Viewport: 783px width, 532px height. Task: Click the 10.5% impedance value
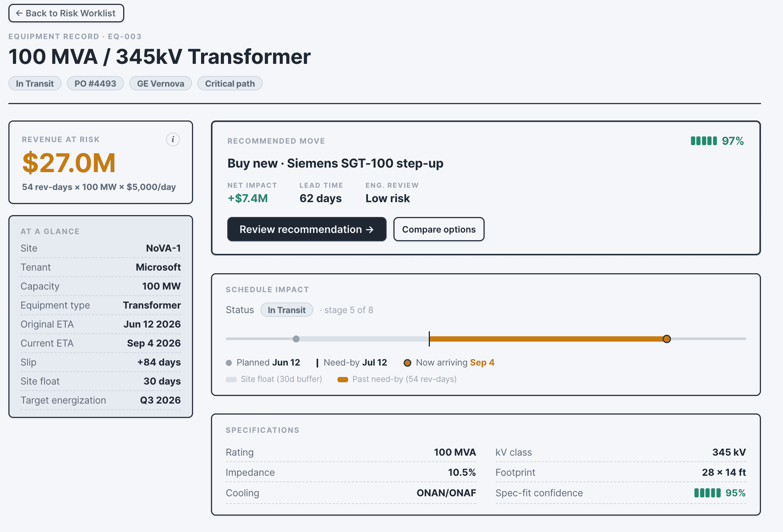point(462,472)
